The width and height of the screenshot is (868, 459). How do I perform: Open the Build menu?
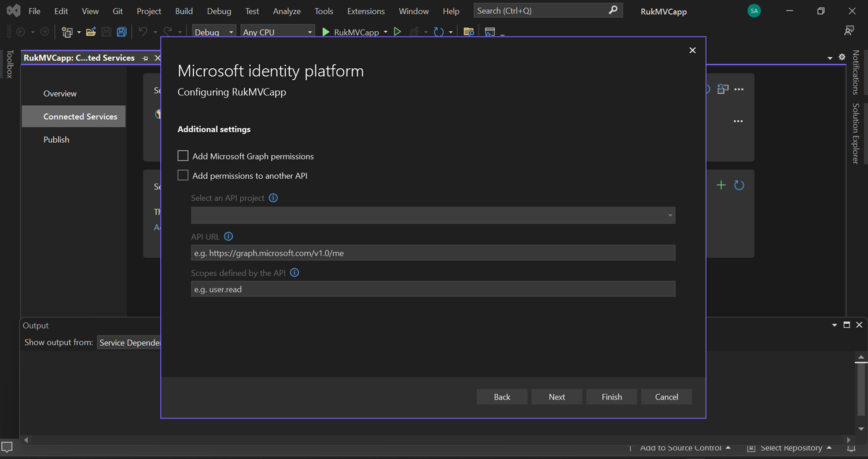[x=184, y=11]
